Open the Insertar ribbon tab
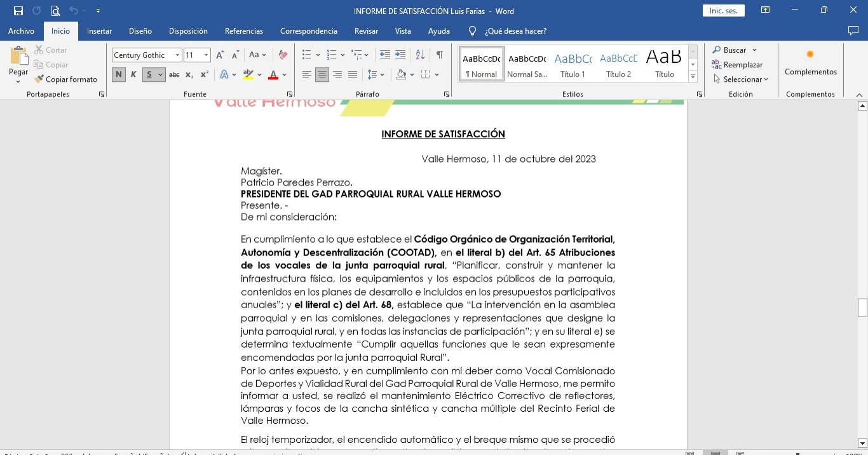 tap(99, 31)
